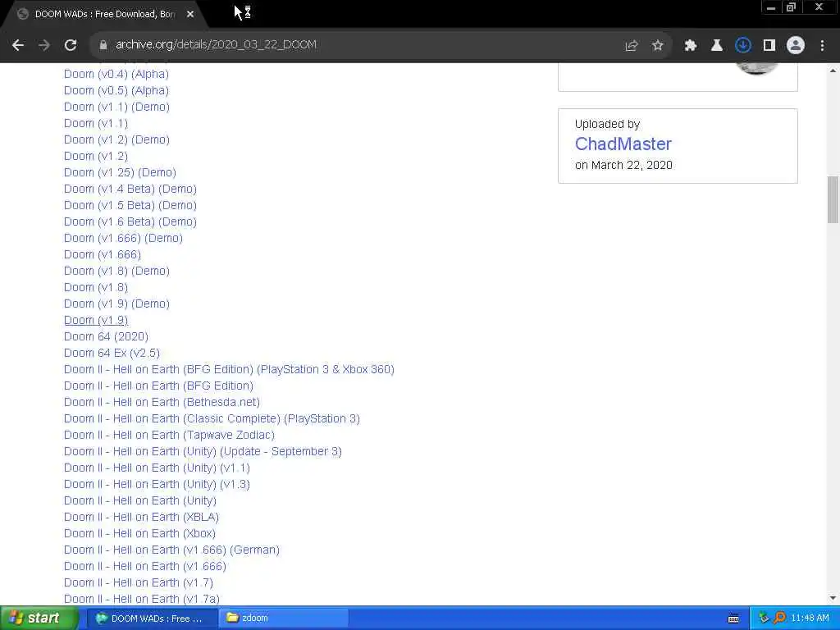Open the Doom (v1.8) (Demo) link
This screenshot has width=840, height=630.
(116, 271)
